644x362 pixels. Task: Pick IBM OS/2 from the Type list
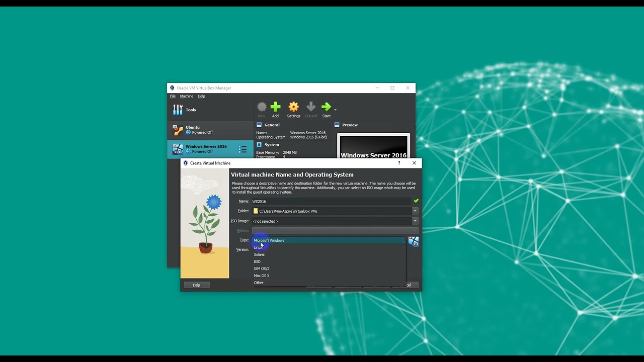[x=329, y=268]
